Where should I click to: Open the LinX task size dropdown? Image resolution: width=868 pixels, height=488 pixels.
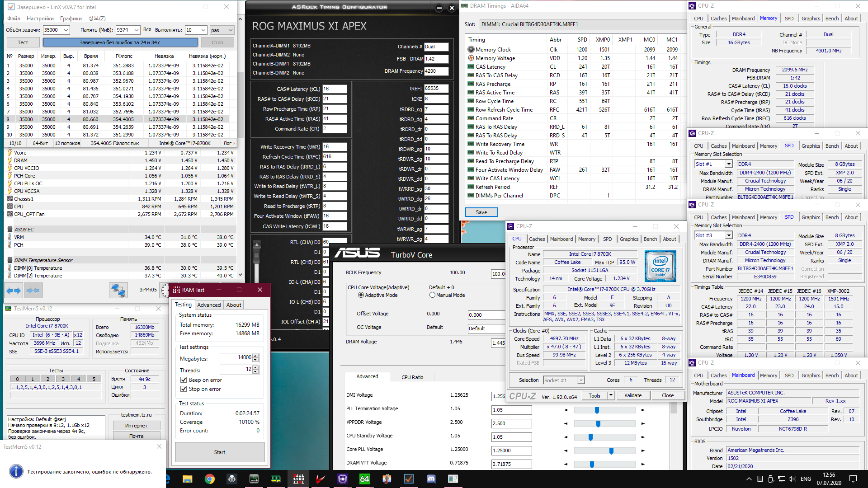pyautogui.click(x=66, y=30)
